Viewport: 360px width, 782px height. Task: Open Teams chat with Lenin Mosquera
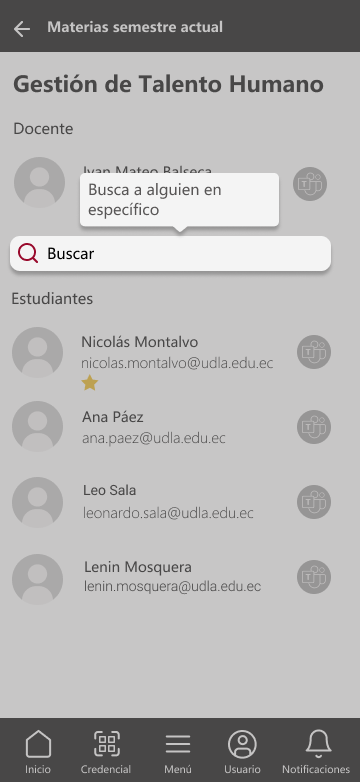(314, 577)
